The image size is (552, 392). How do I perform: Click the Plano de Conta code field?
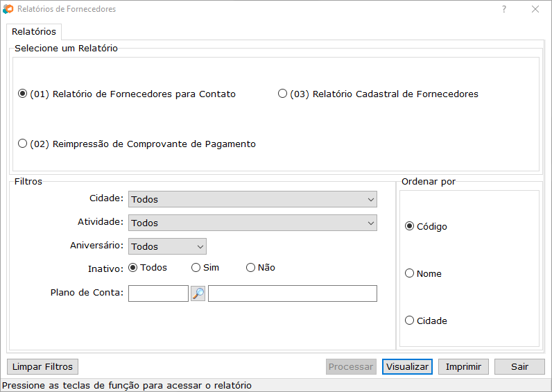158,293
